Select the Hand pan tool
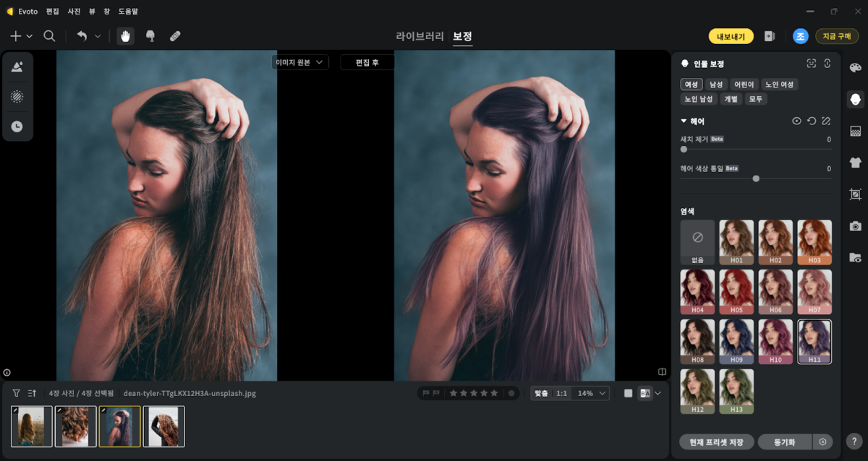The width and height of the screenshot is (868, 461). tap(126, 36)
